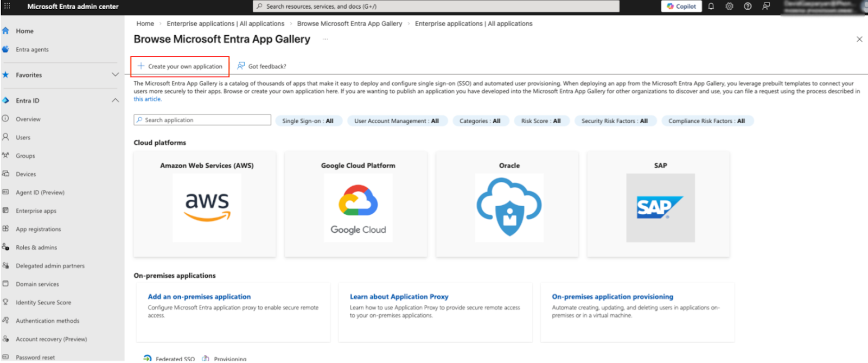
Task: Click Create your own application
Action: [x=180, y=66]
